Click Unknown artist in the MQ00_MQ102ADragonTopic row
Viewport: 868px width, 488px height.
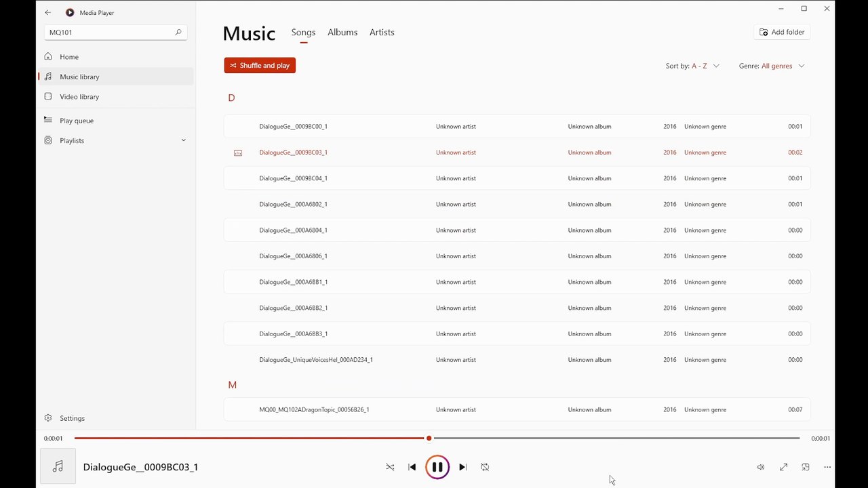coord(456,409)
